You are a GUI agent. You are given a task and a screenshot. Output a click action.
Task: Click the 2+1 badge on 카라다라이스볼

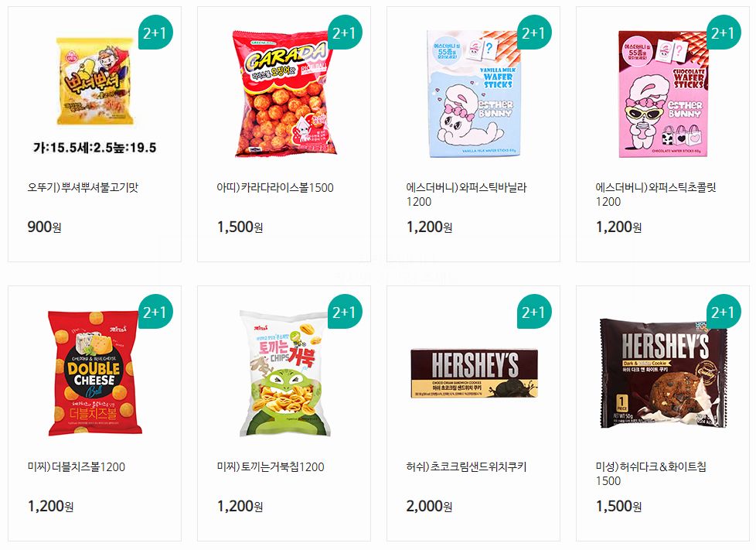coord(345,32)
